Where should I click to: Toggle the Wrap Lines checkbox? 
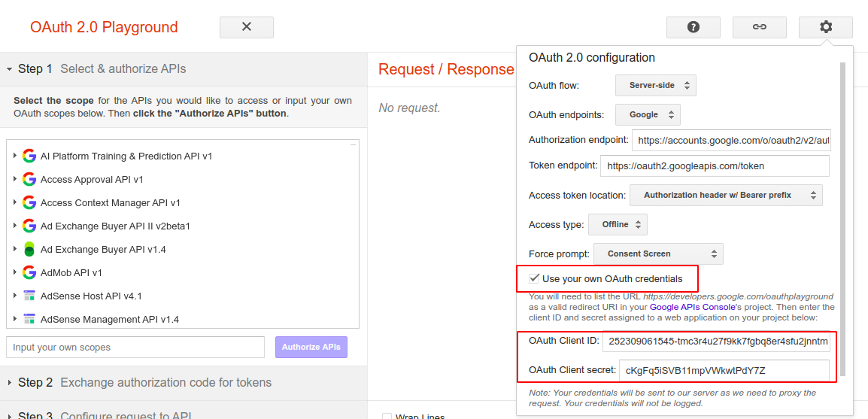[x=387, y=417]
